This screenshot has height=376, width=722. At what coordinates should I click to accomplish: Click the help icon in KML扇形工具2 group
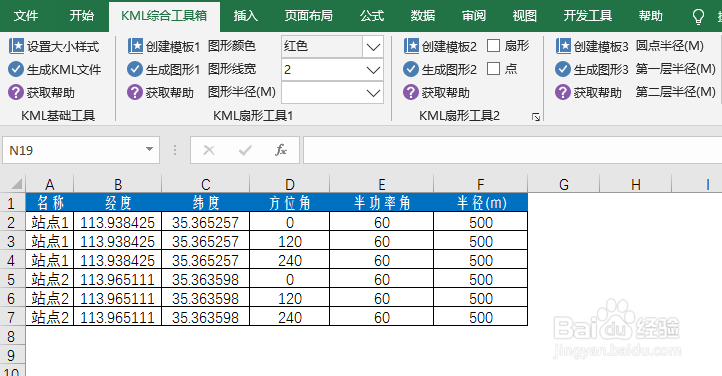pos(411,93)
